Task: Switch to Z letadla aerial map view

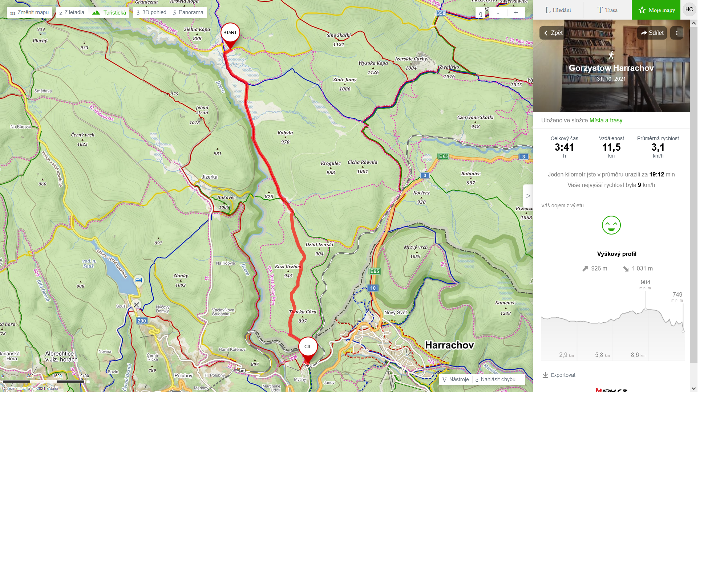Action: coord(72,12)
